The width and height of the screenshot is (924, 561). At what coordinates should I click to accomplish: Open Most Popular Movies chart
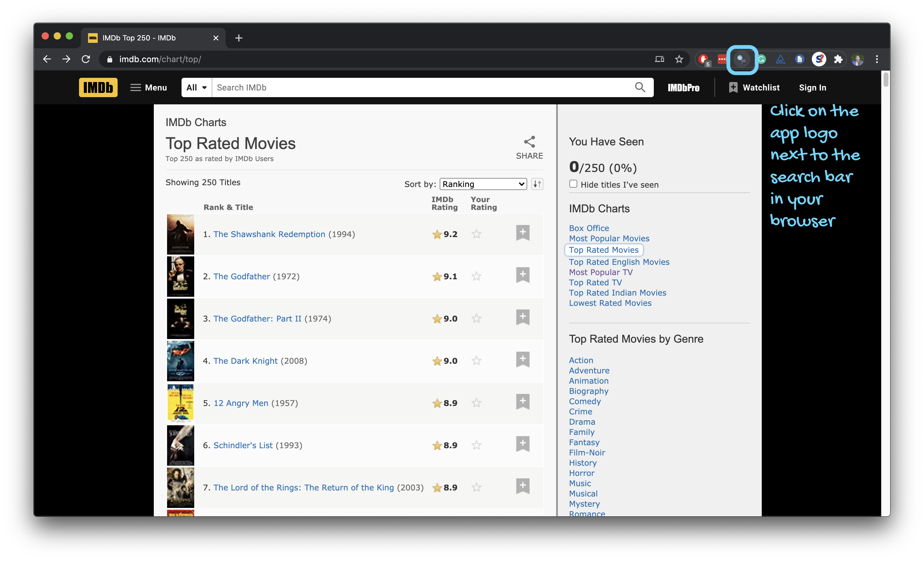(x=609, y=239)
